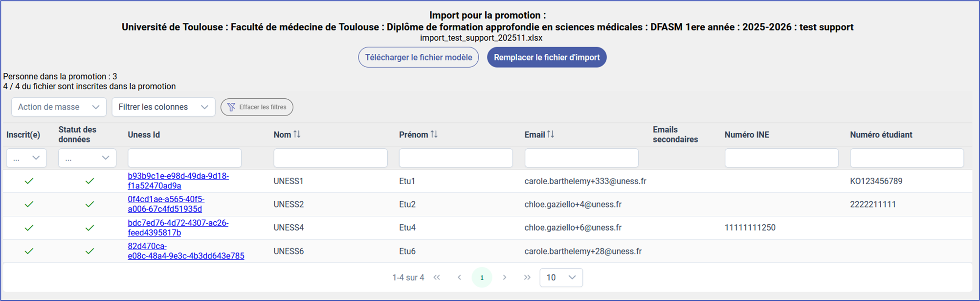Open the Action de masse dropdown
The image size is (980, 301).
point(59,107)
